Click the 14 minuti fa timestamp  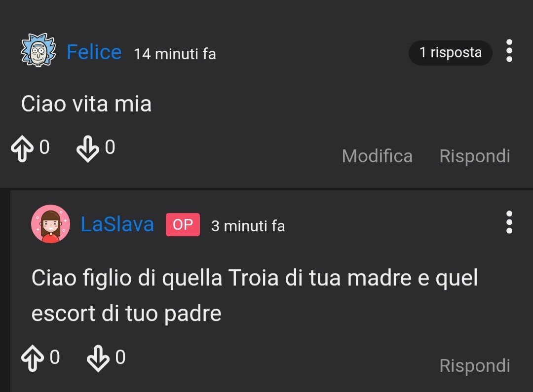point(175,54)
